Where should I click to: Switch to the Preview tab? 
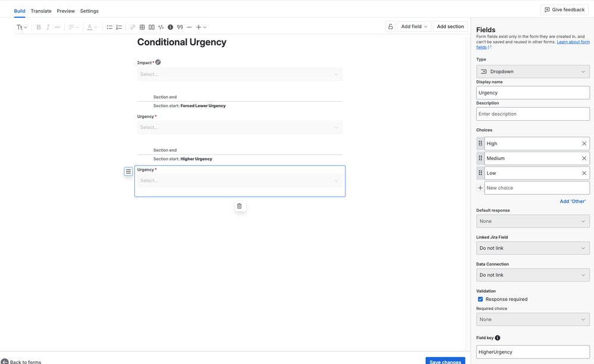65,11
